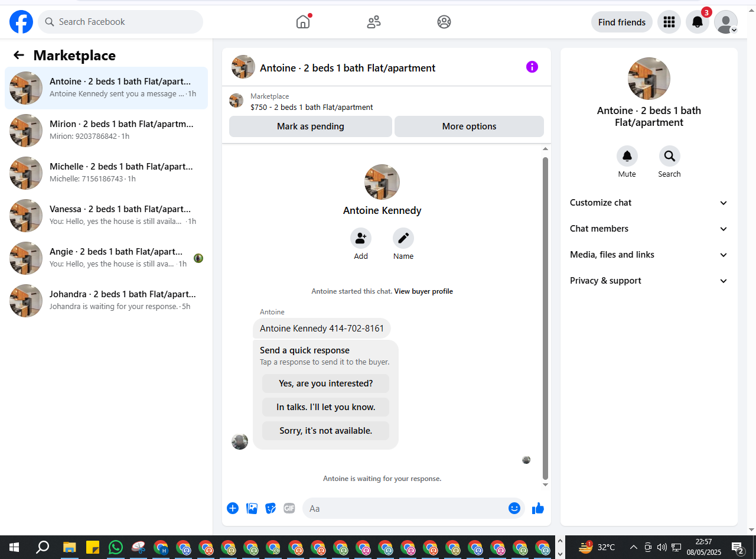Go back using the Marketplace arrow

(19, 55)
